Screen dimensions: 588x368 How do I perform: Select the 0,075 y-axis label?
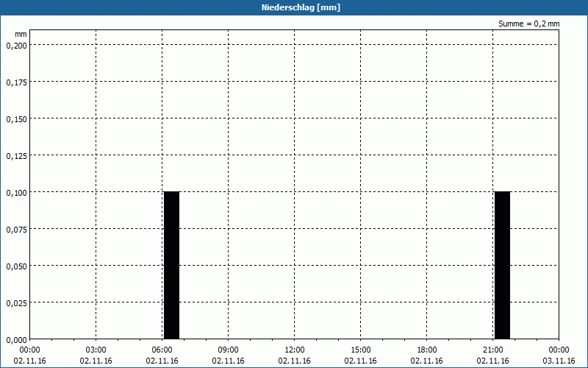[16, 230]
